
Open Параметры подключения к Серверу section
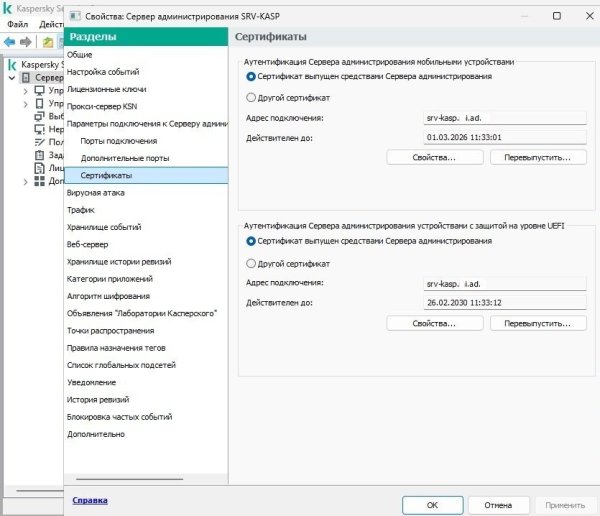[x=146, y=124]
